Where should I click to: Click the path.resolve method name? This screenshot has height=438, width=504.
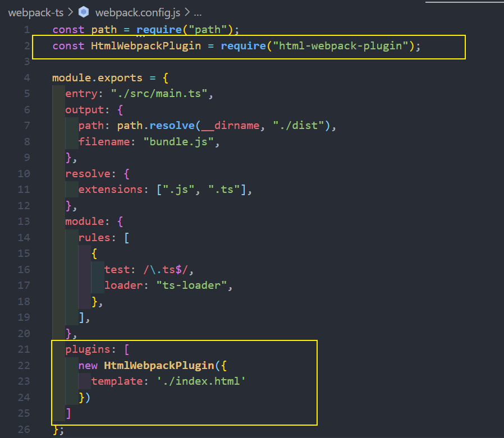pyautogui.click(x=172, y=126)
